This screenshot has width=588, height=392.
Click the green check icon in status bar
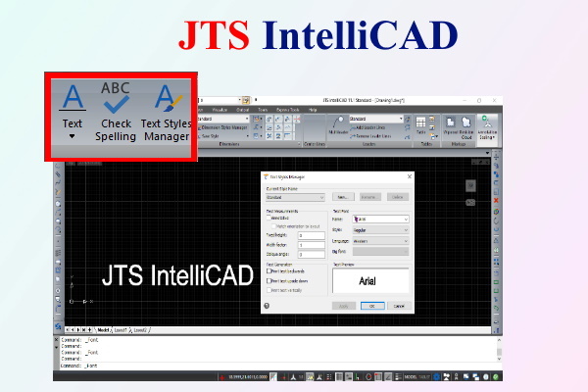pos(495,376)
